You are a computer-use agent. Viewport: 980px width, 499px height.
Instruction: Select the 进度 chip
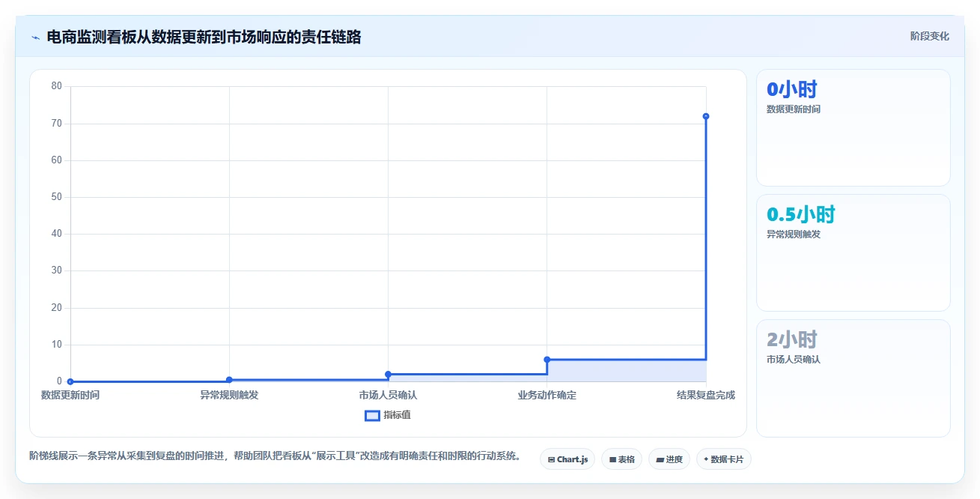[x=669, y=459]
